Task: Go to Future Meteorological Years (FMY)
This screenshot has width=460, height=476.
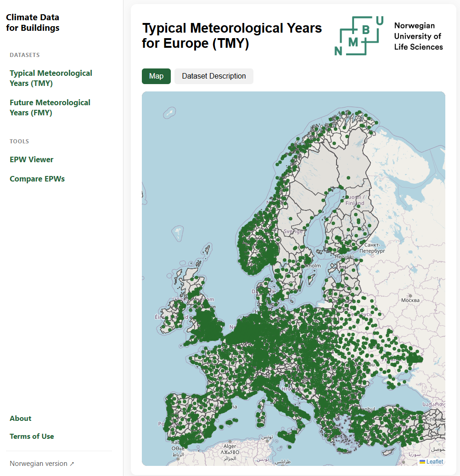Action: pyautogui.click(x=50, y=108)
